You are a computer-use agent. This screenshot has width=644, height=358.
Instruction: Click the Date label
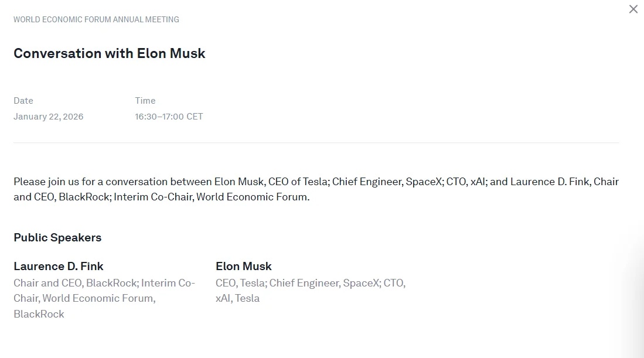point(23,101)
